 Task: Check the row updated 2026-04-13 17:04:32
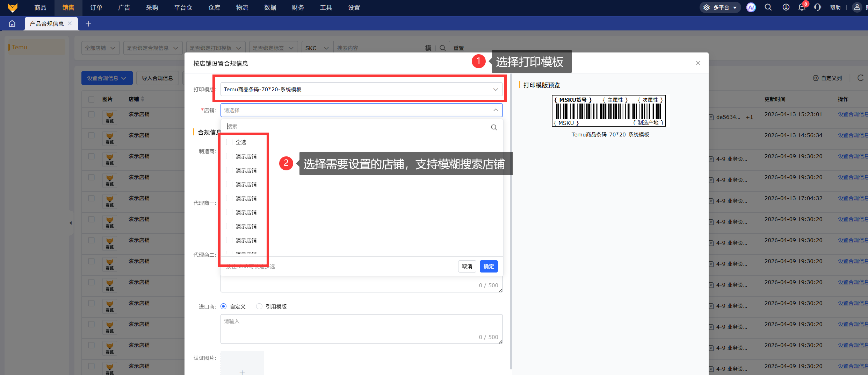92,198
